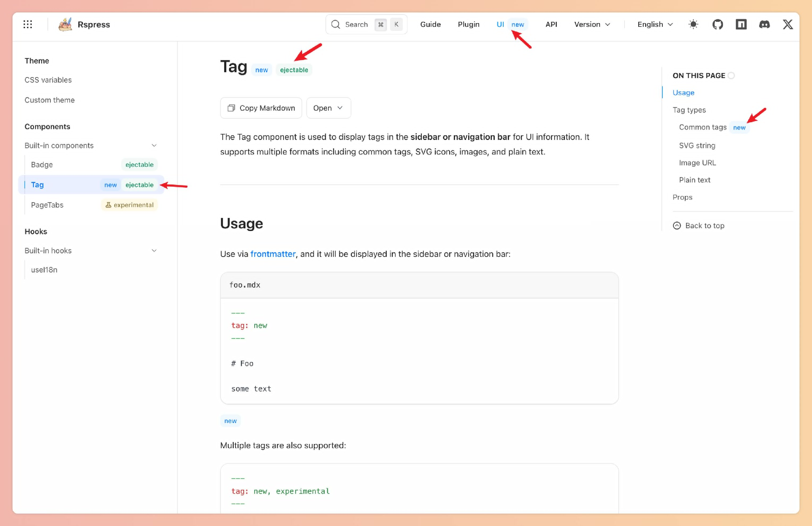Open the English language dropdown

(655, 24)
